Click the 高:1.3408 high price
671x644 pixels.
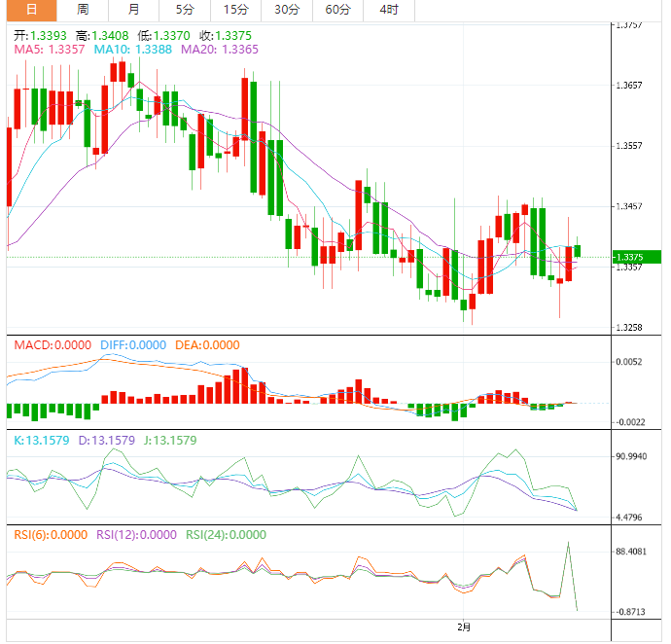point(102,36)
